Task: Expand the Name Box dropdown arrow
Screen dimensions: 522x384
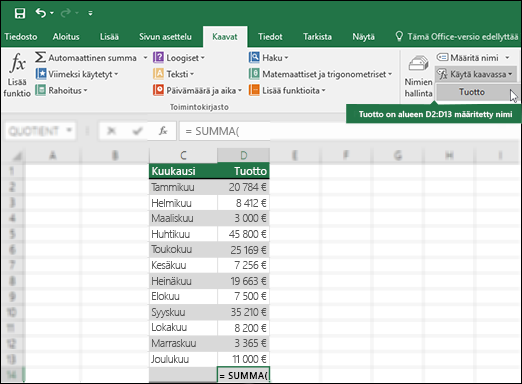Action: pos(69,131)
